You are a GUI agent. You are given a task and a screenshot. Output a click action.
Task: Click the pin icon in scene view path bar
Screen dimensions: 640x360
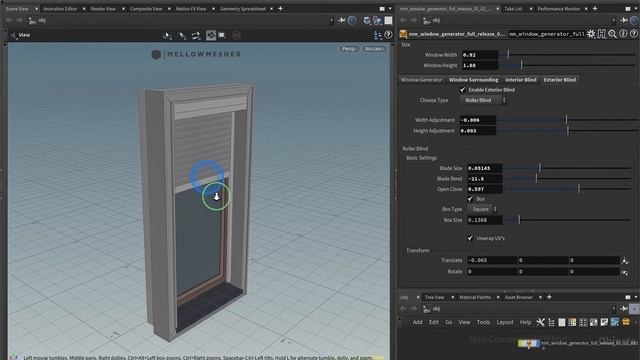click(x=341, y=20)
